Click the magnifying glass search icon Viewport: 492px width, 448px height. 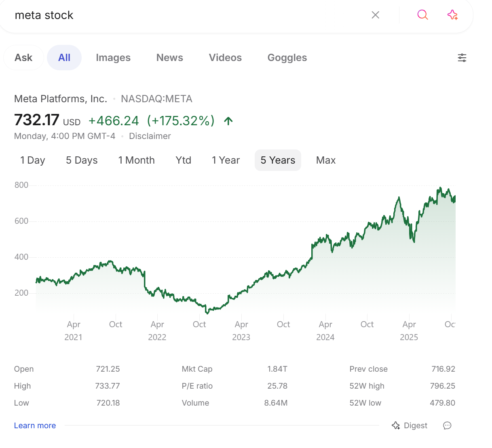422,15
